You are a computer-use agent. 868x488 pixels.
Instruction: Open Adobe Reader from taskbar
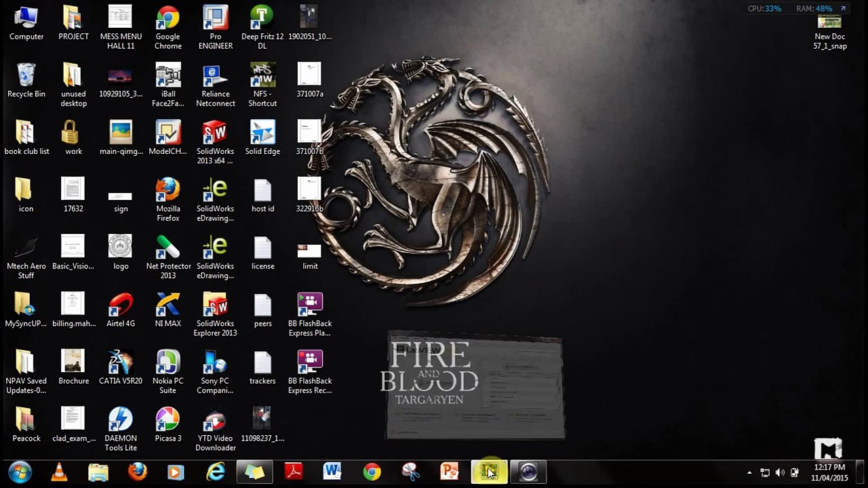click(294, 472)
